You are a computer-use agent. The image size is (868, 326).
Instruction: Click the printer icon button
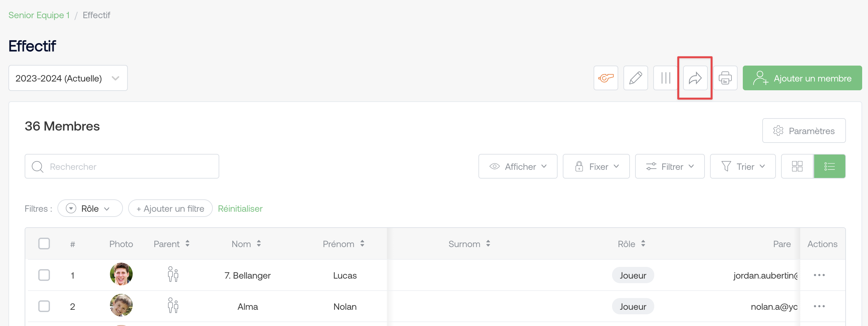pos(725,78)
